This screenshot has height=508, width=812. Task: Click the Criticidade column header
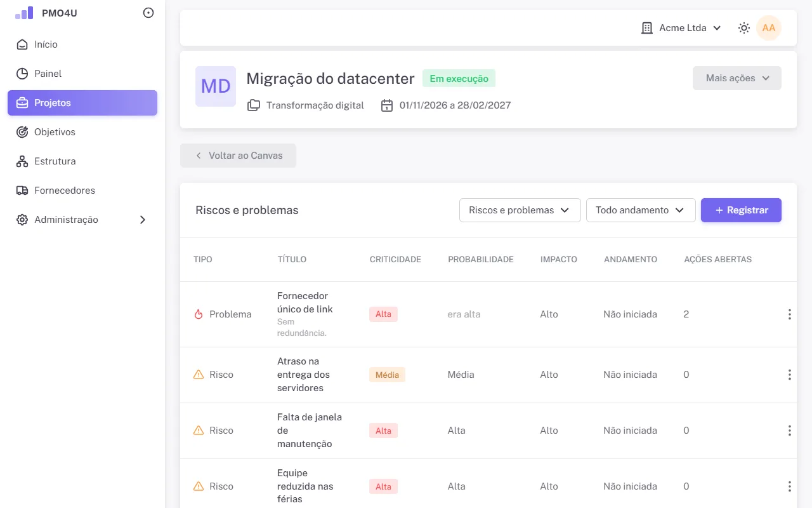point(395,260)
